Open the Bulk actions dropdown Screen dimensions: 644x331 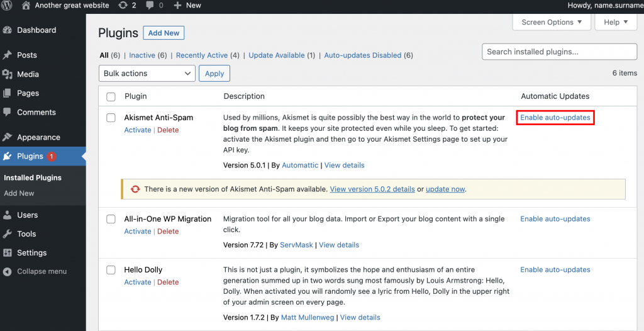(147, 74)
